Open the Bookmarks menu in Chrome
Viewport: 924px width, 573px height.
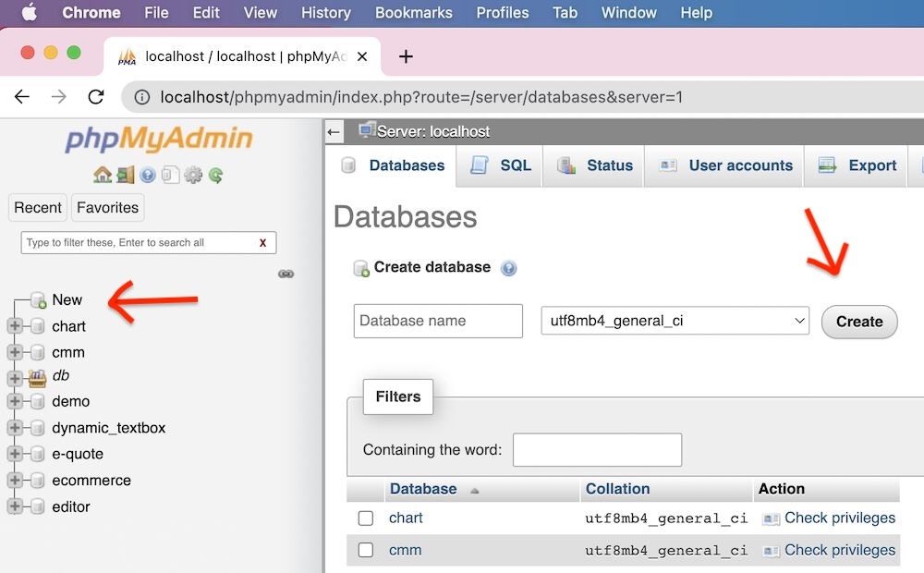point(413,13)
